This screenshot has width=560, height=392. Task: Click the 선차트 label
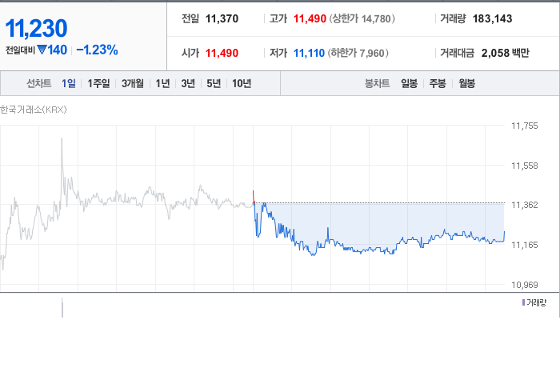(x=39, y=83)
